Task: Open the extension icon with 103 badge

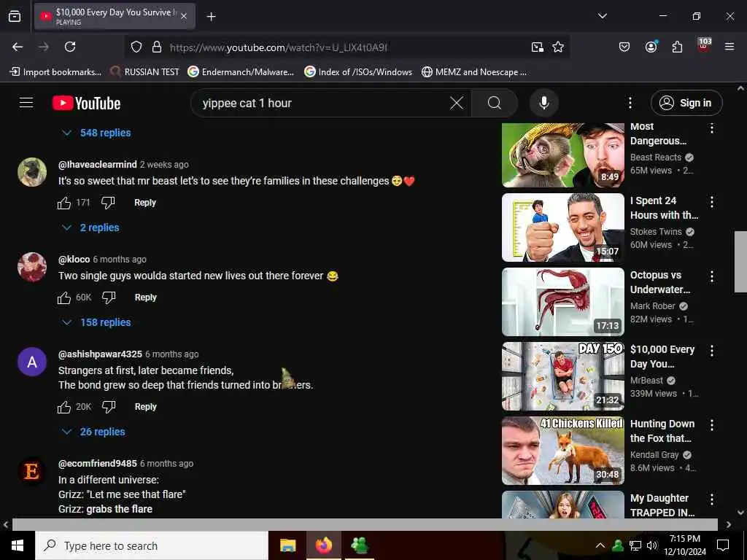Action: (x=704, y=46)
